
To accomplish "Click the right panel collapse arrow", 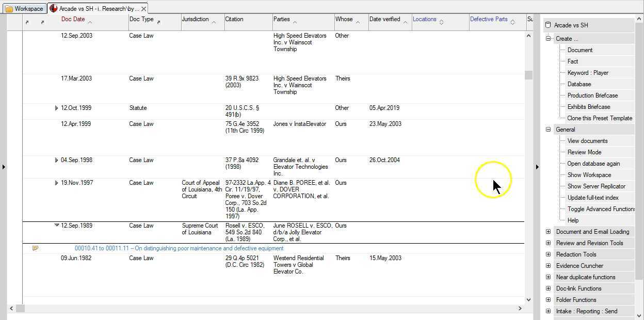I will click(537, 167).
